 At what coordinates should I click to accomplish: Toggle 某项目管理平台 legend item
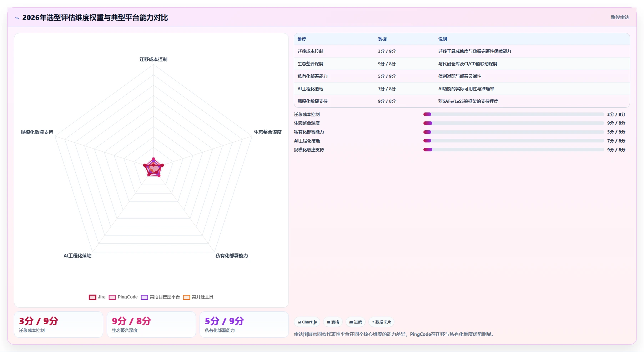coord(160,297)
